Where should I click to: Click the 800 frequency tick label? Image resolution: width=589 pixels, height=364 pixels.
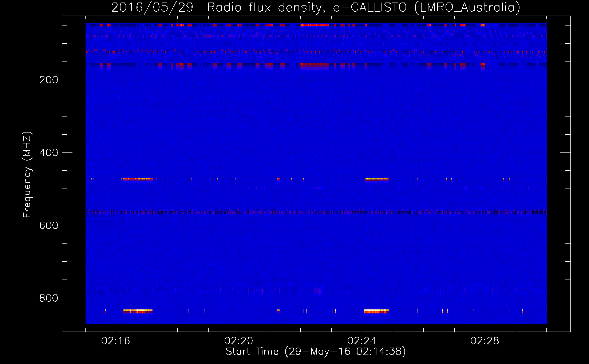tap(49, 298)
